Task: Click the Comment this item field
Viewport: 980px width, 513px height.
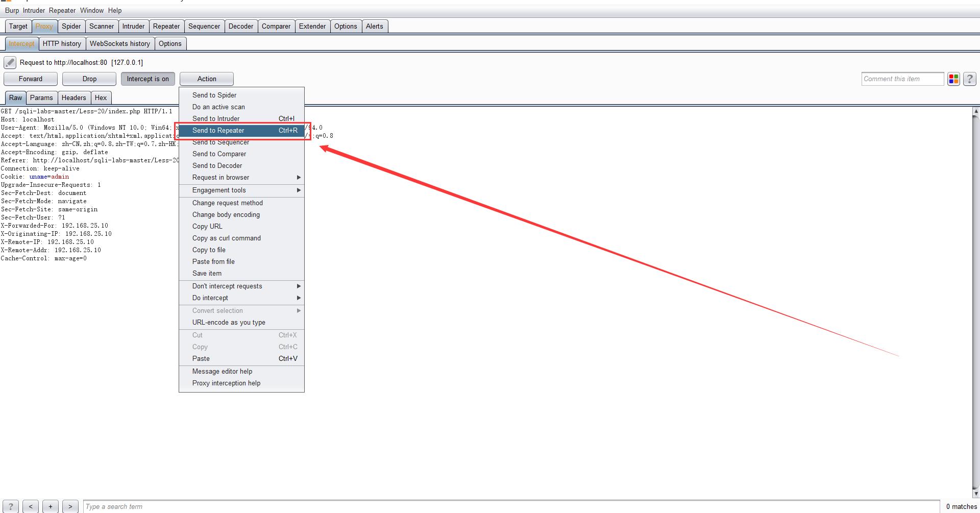Action: [x=902, y=79]
